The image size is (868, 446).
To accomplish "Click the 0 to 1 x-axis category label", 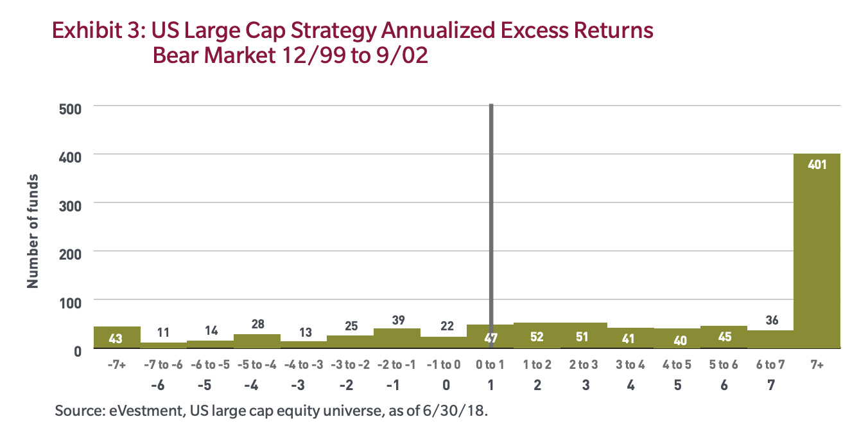I will coord(490,365).
